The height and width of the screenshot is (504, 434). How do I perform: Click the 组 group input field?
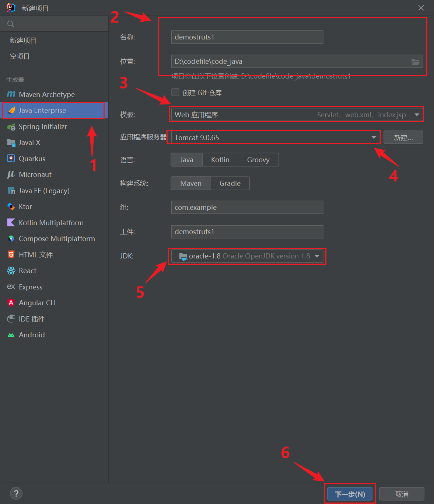click(x=247, y=207)
